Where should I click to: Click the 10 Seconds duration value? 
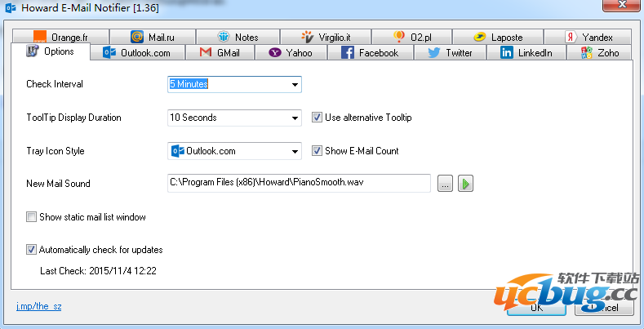(x=193, y=118)
